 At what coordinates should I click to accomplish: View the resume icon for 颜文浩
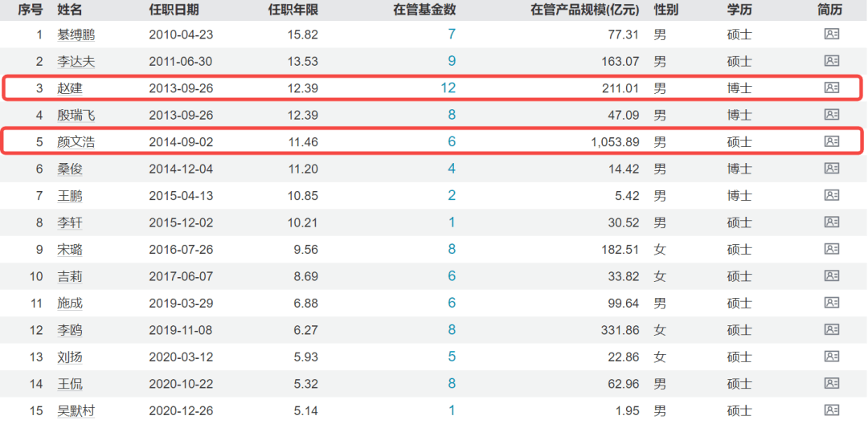(831, 141)
